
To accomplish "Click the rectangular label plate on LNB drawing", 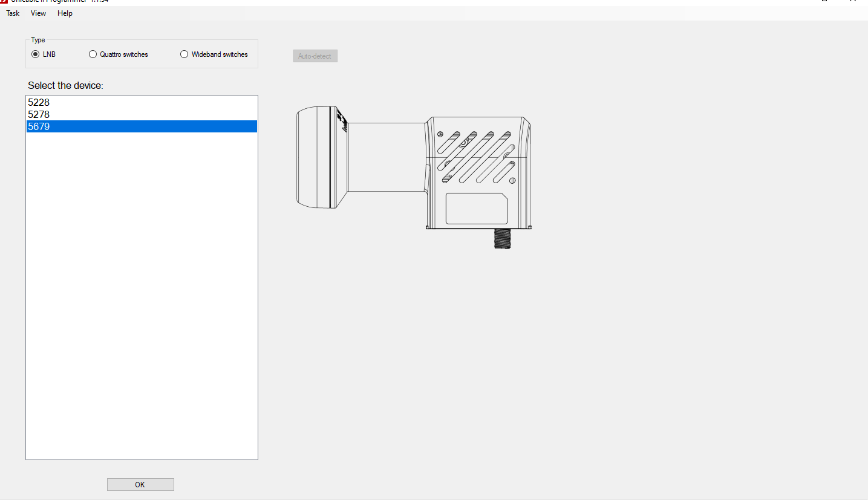I will (477, 209).
